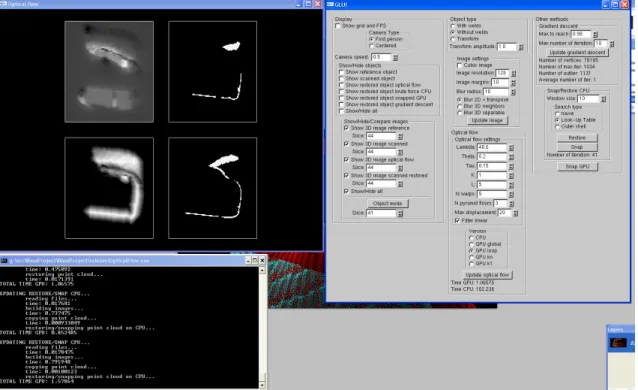Click the Update optical flow button

click(x=487, y=275)
